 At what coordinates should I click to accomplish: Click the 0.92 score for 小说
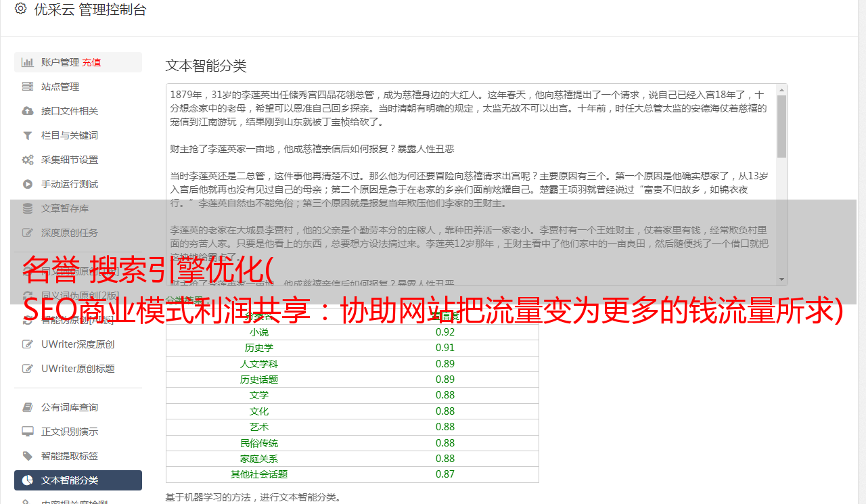point(445,332)
